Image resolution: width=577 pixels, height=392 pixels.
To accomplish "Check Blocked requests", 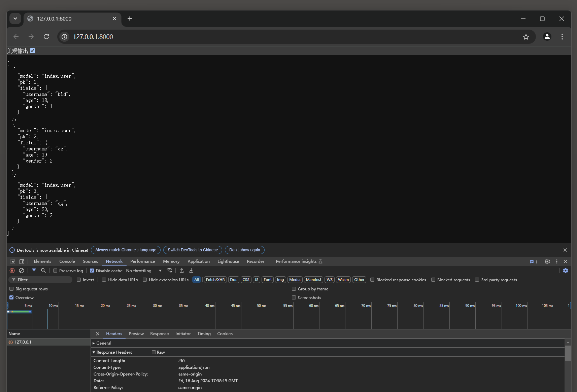I will (x=433, y=280).
